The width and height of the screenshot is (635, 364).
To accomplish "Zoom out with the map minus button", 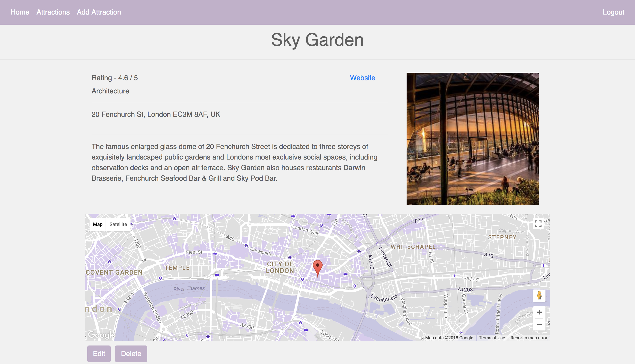I will tap(539, 325).
